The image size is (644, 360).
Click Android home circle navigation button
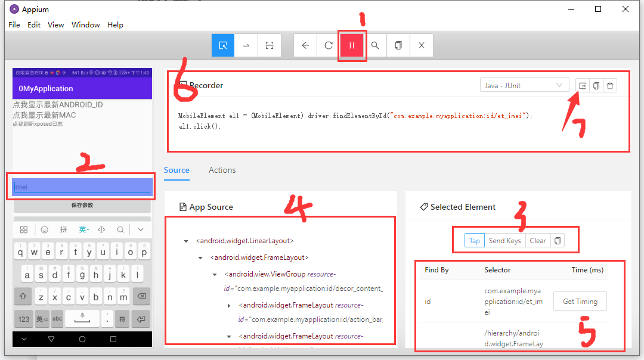point(82,339)
